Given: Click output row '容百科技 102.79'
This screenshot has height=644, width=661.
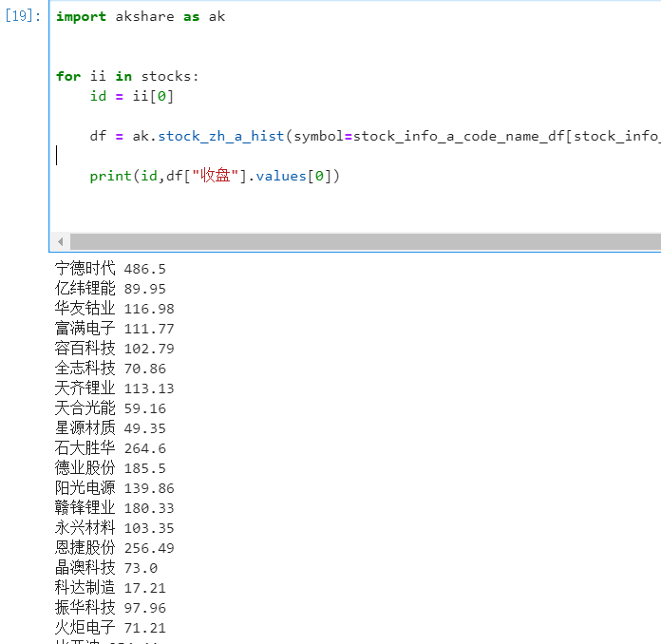Looking at the screenshot, I should (114, 349).
